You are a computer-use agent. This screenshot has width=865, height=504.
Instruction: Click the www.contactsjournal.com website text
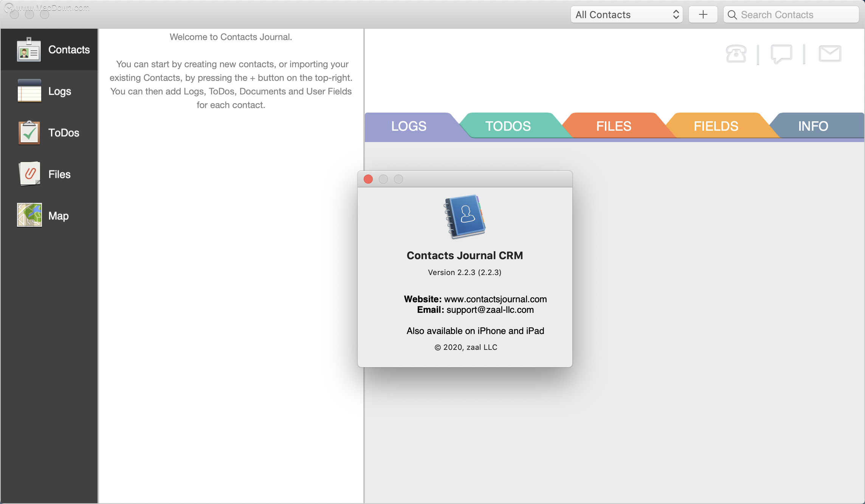[x=495, y=299]
